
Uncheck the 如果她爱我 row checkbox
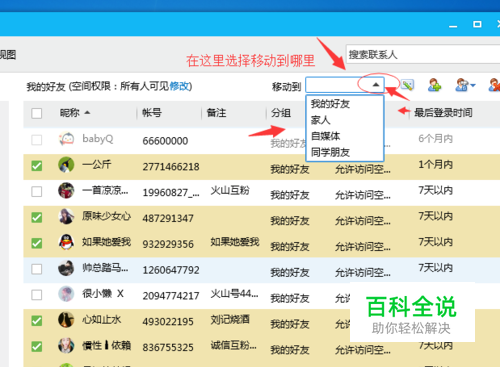[37, 243]
